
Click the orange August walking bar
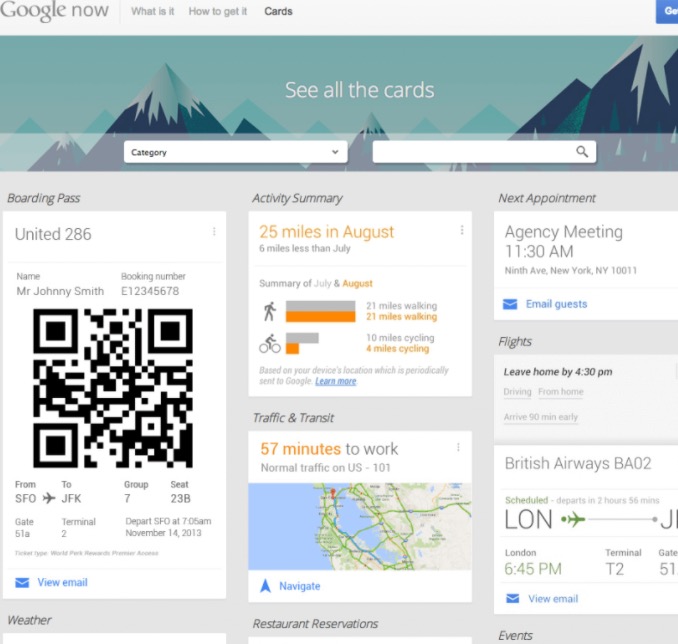click(x=320, y=317)
